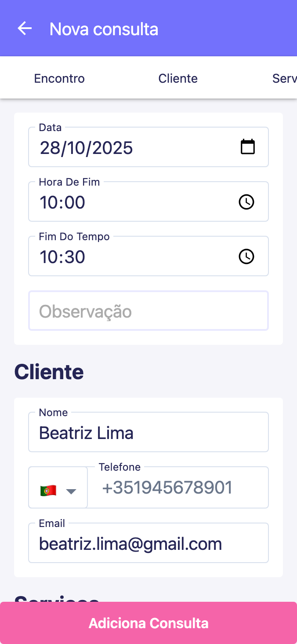Click the Portugal flag icon
297x644 pixels.
(x=48, y=490)
